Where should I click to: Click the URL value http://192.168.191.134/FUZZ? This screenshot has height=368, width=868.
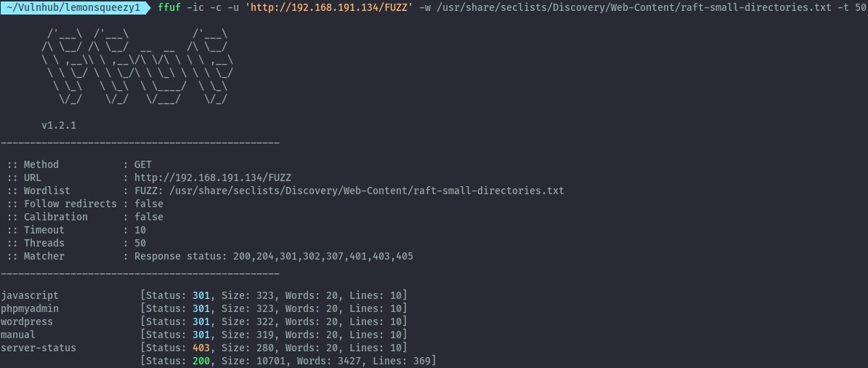tap(213, 177)
